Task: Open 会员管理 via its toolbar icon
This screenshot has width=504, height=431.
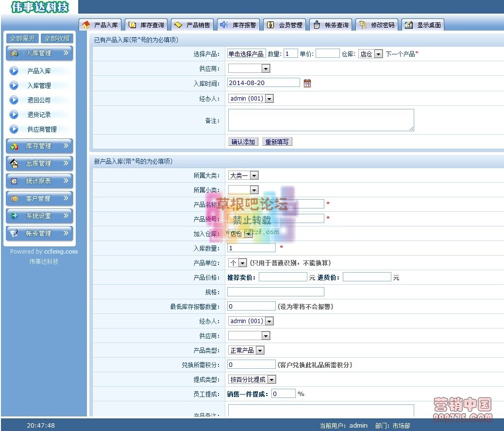Action: [x=270, y=24]
